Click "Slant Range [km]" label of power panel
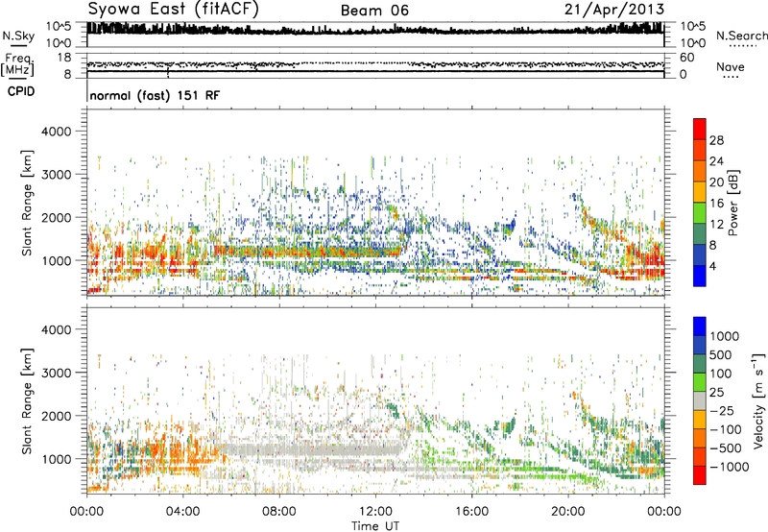The height and width of the screenshot is (532, 768). [x=27, y=203]
